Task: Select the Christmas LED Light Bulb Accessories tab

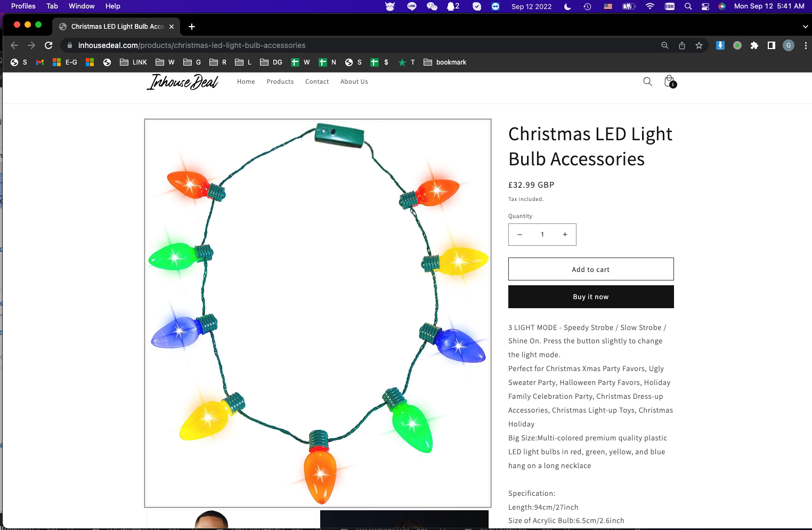Action: point(116,27)
